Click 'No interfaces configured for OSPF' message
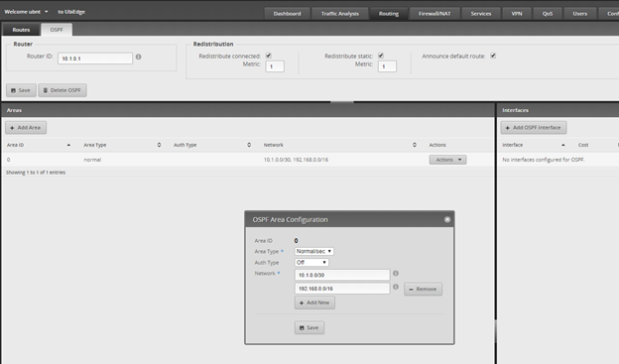The height and width of the screenshot is (364, 619). click(x=544, y=160)
